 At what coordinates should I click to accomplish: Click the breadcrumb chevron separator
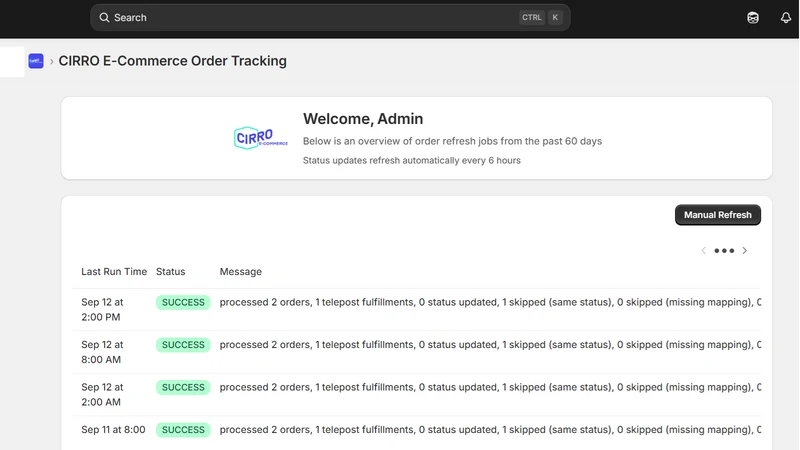pyautogui.click(x=52, y=62)
